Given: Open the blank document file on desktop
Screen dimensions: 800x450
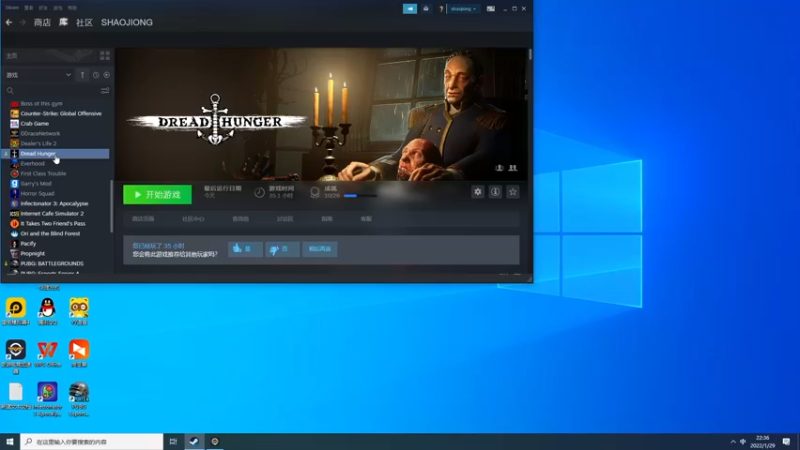Looking at the screenshot, I should coord(16,396).
